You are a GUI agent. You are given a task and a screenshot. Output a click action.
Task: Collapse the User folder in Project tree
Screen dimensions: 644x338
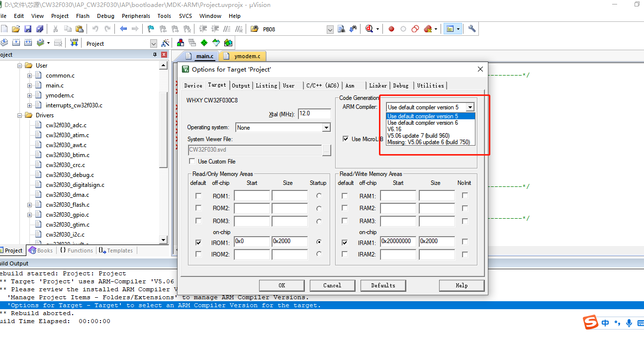coord(19,65)
